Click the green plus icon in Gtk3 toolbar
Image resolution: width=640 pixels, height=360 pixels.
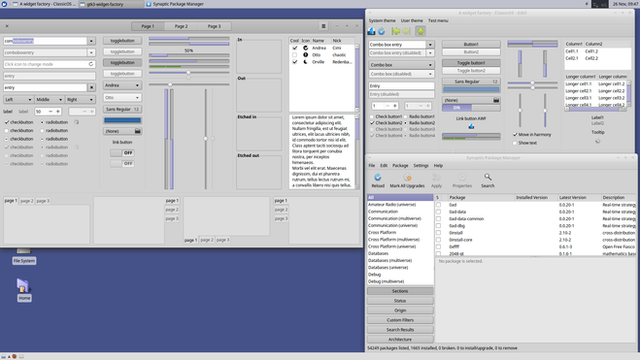tap(420, 31)
